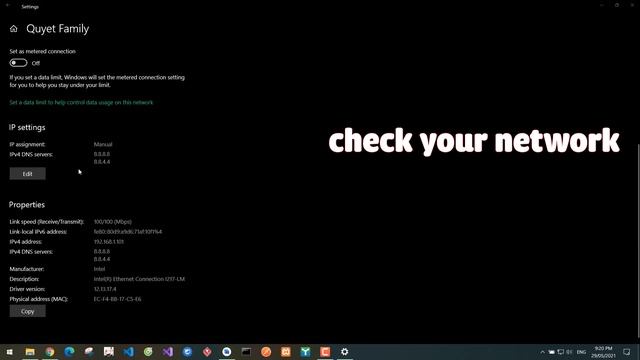This screenshot has width=640, height=360.
Task: Open File Explorer from the taskbar
Action: point(30,352)
